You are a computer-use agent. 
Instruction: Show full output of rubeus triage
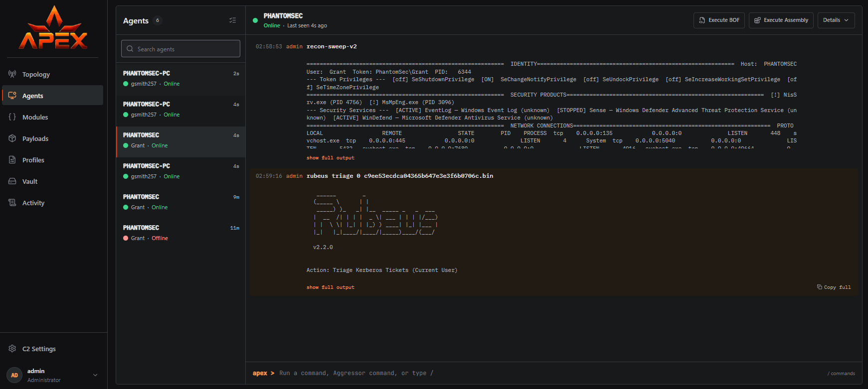pyautogui.click(x=330, y=287)
